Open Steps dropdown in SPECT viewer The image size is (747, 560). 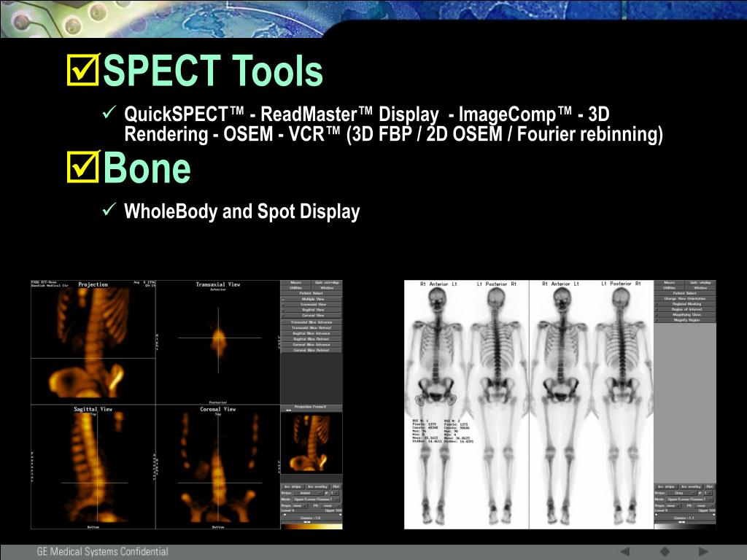pos(300,506)
